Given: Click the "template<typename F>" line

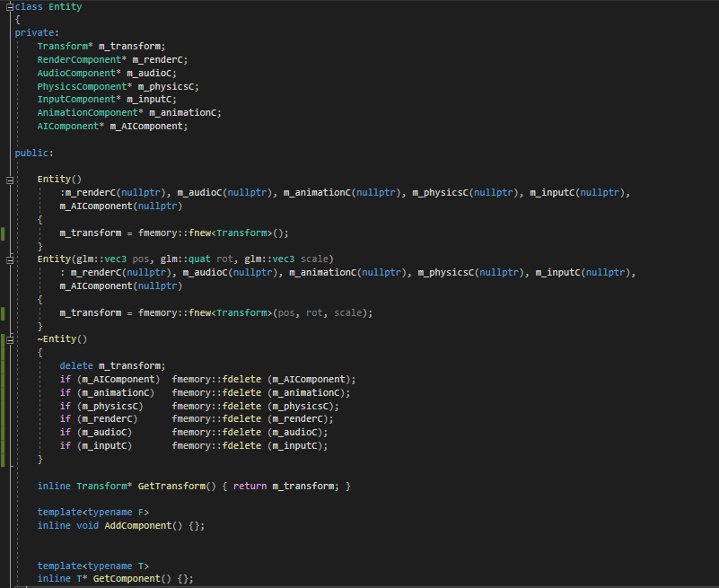Looking at the screenshot, I should [x=93, y=512].
